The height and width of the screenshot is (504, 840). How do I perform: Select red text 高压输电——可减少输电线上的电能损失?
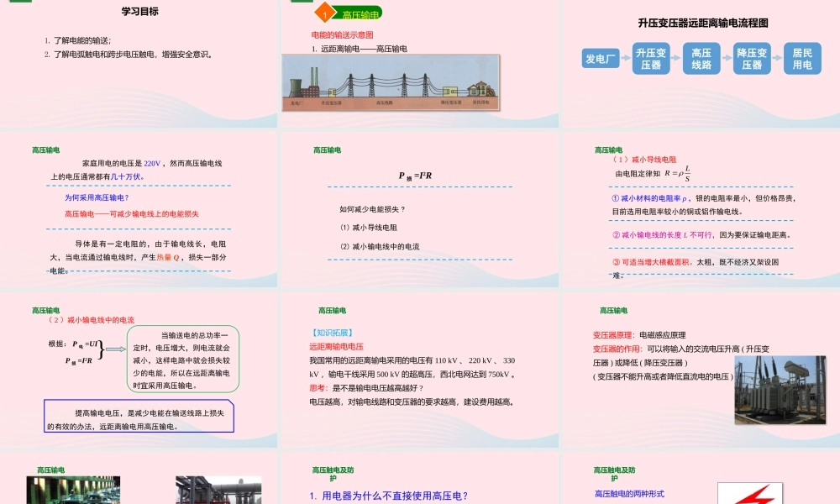(x=132, y=213)
